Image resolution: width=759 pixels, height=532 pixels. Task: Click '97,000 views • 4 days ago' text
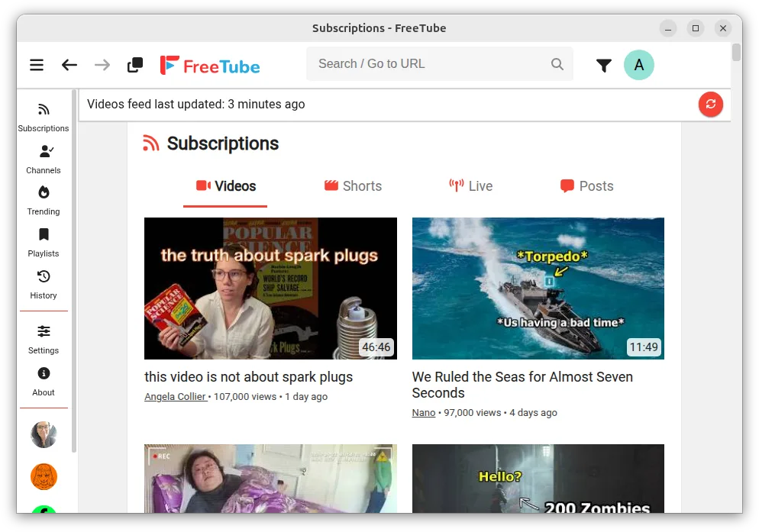coord(500,413)
